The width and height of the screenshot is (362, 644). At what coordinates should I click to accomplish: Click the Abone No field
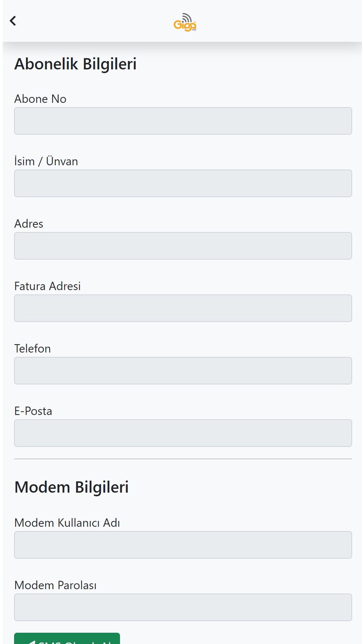[x=183, y=121]
